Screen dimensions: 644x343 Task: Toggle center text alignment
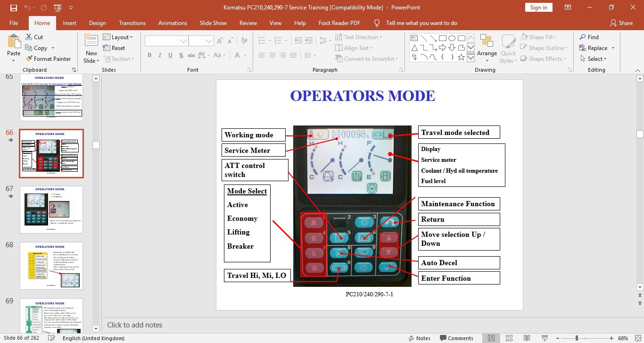pos(272,55)
